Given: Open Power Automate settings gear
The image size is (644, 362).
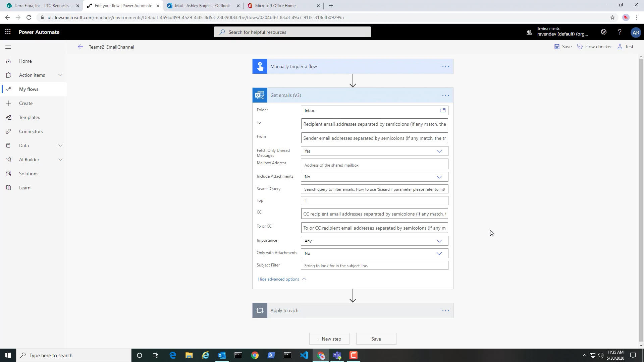Looking at the screenshot, I should point(604,32).
